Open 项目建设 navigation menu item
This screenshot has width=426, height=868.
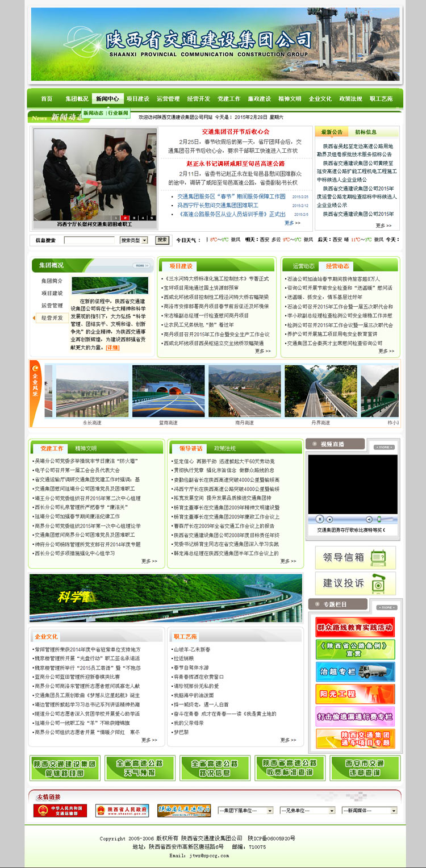[138, 99]
